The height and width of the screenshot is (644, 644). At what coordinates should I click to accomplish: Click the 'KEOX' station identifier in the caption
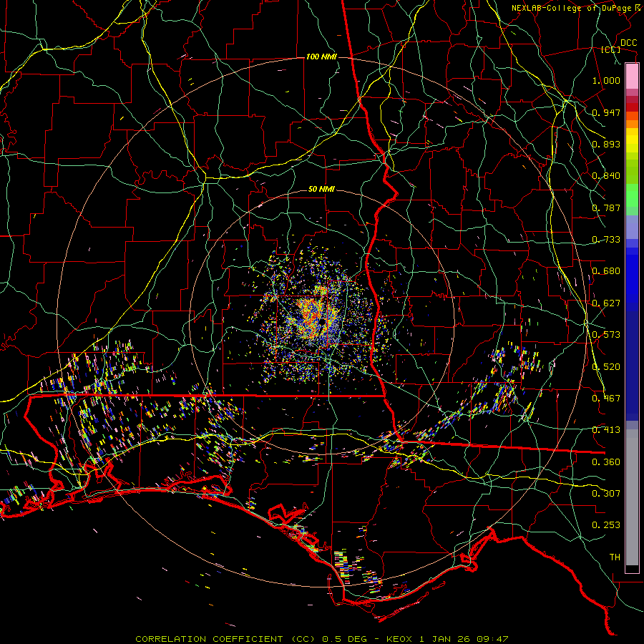pyautogui.click(x=399, y=639)
